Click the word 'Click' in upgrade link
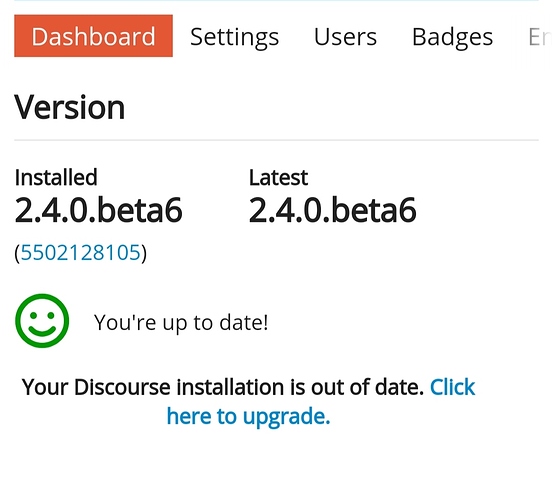 (452, 387)
